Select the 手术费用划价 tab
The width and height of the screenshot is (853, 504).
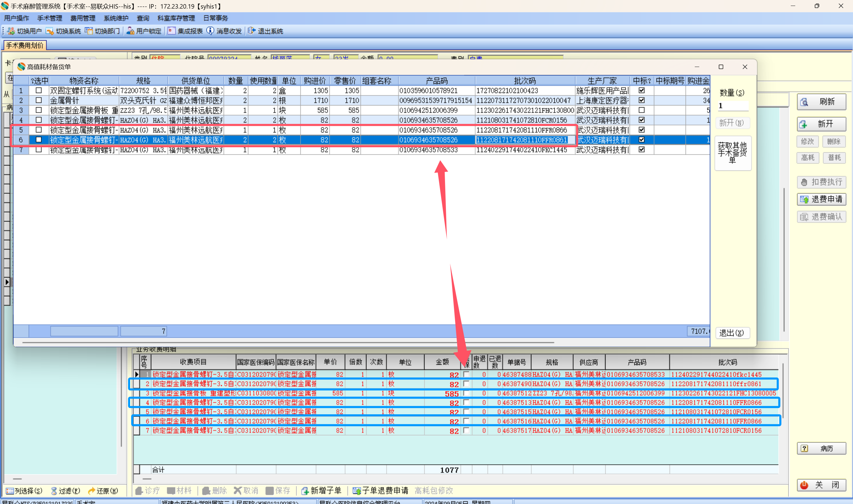(x=25, y=45)
